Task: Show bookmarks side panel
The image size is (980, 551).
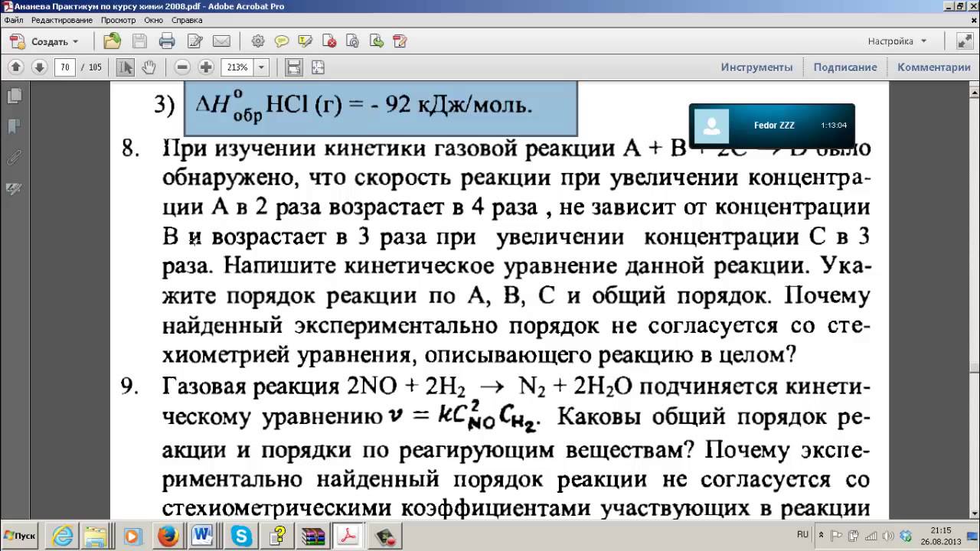Action: [x=14, y=127]
